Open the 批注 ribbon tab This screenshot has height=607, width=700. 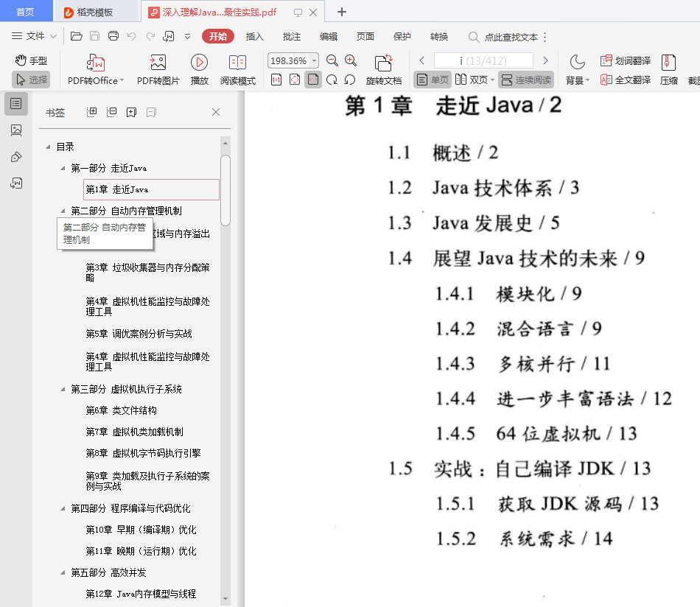click(292, 36)
